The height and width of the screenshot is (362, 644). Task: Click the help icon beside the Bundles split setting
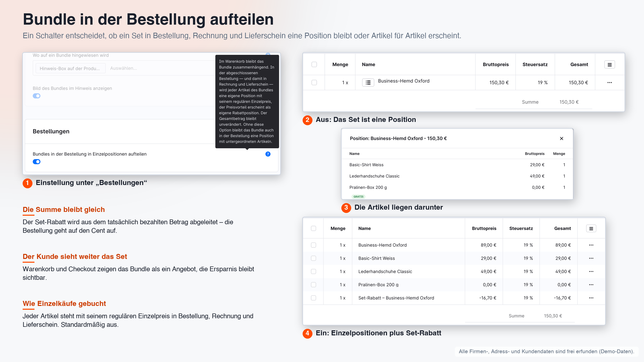coord(268,154)
